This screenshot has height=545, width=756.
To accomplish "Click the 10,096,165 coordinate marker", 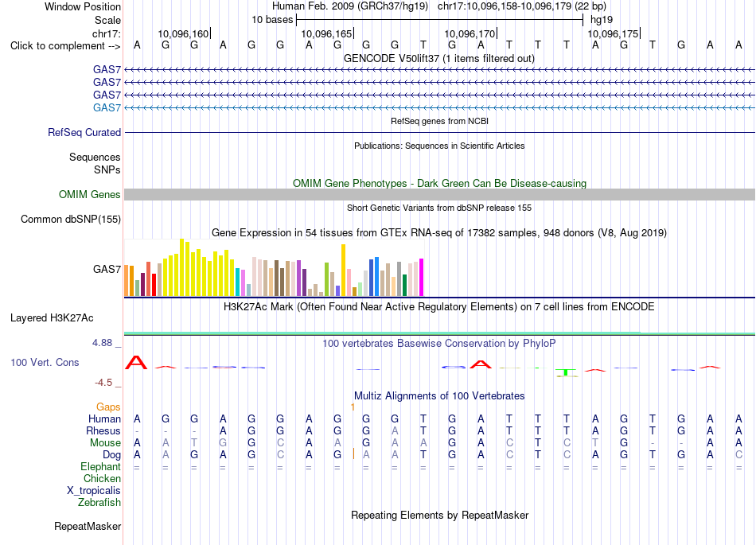I will (327, 33).
